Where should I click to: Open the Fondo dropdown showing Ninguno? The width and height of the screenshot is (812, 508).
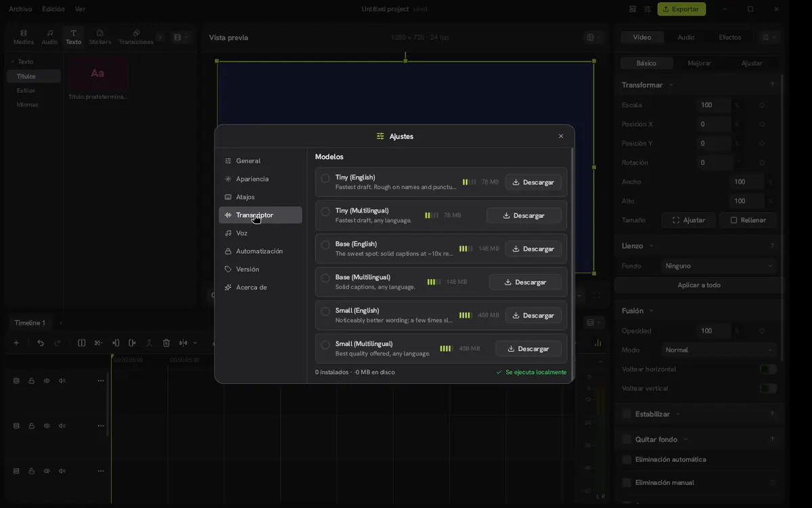click(719, 266)
